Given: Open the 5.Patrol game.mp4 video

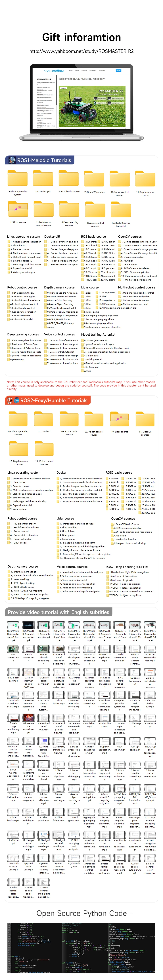Looking at the screenshot, I should click(x=74, y=812).
